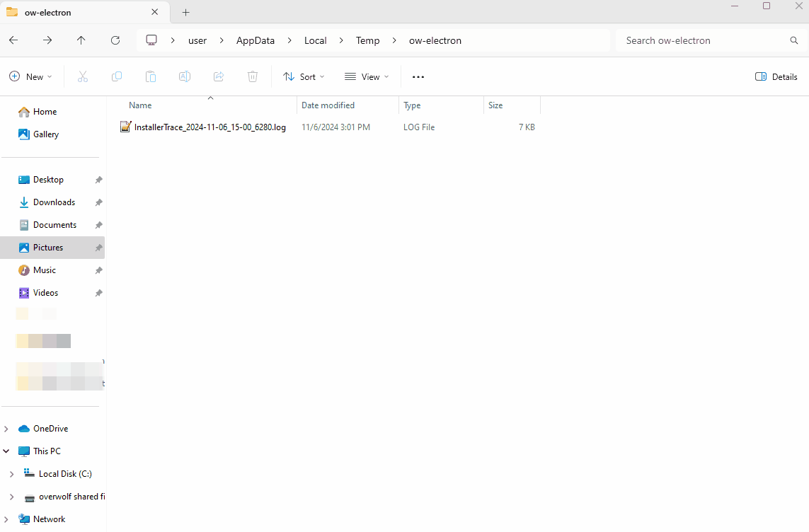
Task: Click the search magnifier icon
Action: click(794, 40)
